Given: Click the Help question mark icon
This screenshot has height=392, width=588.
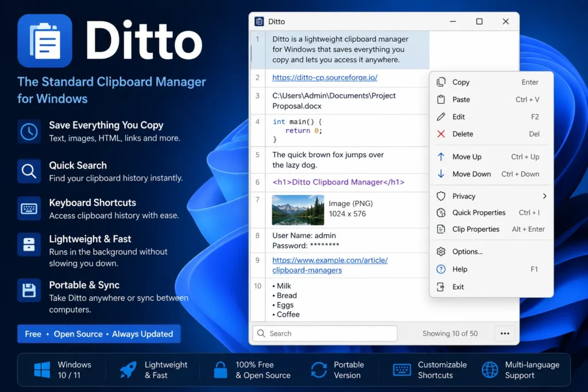Looking at the screenshot, I should pyautogui.click(x=441, y=269).
